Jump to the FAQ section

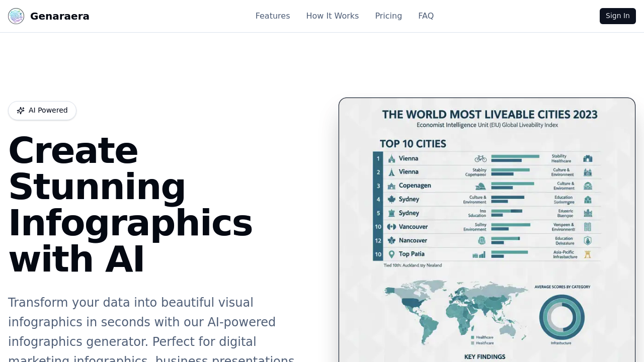(x=426, y=16)
